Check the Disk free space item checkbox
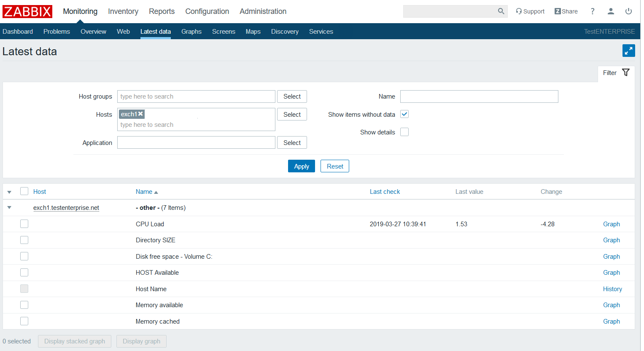644x351 pixels. [24, 256]
